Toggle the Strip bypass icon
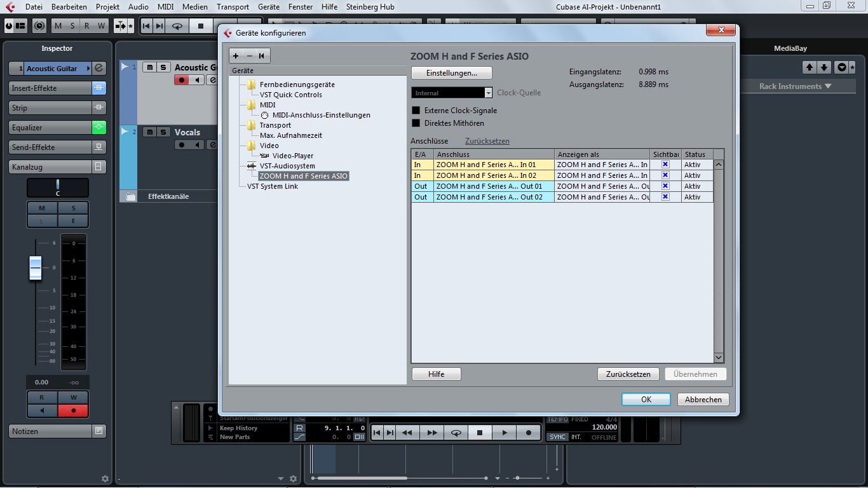This screenshot has height=488, width=868. pos(99,108)
